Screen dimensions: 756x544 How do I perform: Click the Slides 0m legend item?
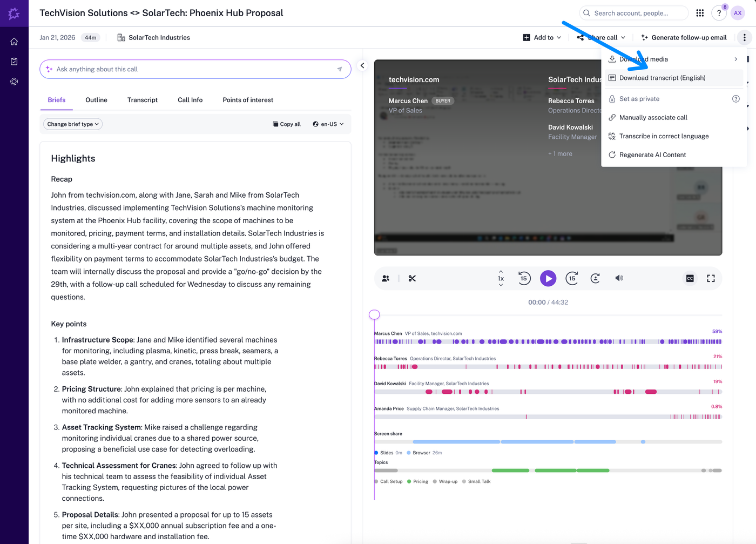pos(388,453)
